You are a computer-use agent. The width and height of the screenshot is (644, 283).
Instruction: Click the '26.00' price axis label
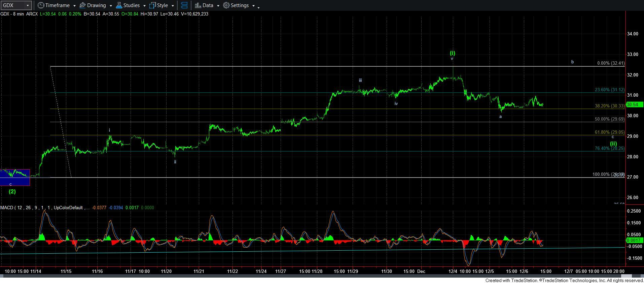(x=633, y=197)
